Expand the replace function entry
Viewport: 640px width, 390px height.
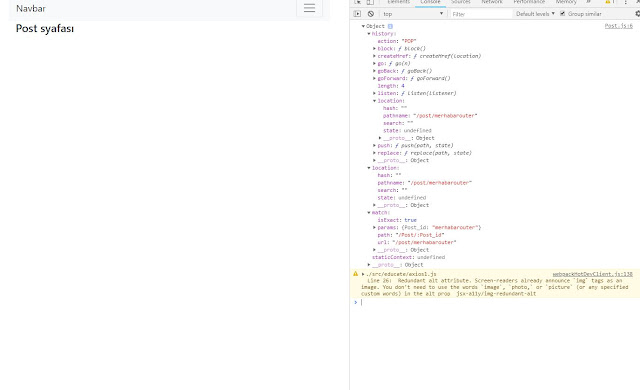coord(374,153)
